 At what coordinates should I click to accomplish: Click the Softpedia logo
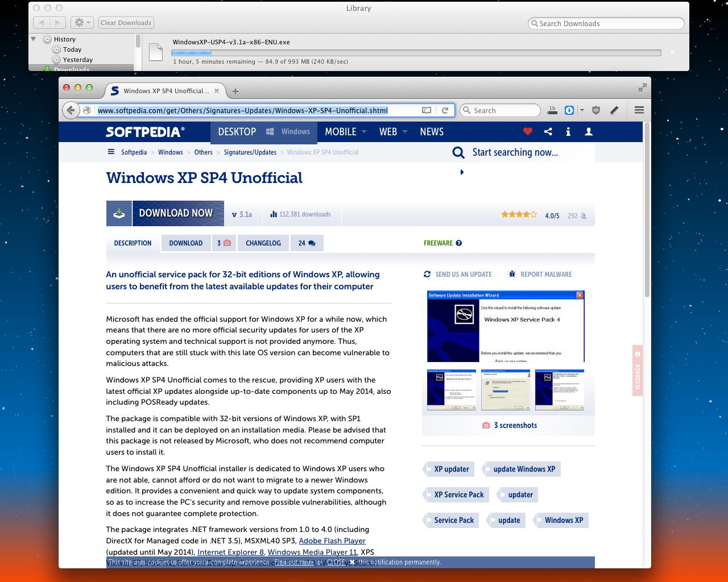point(145,132)
